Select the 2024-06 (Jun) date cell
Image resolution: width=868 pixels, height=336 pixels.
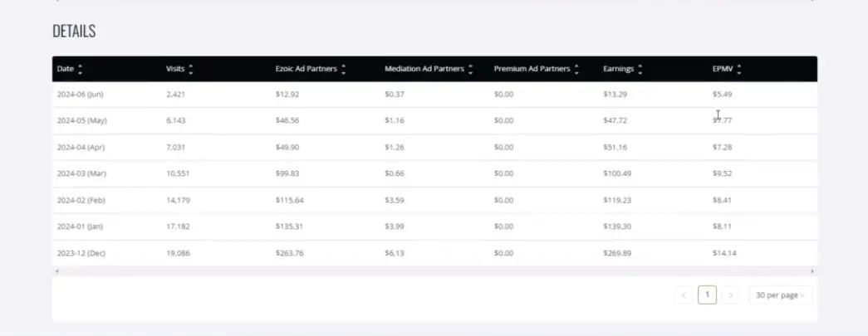81,95
